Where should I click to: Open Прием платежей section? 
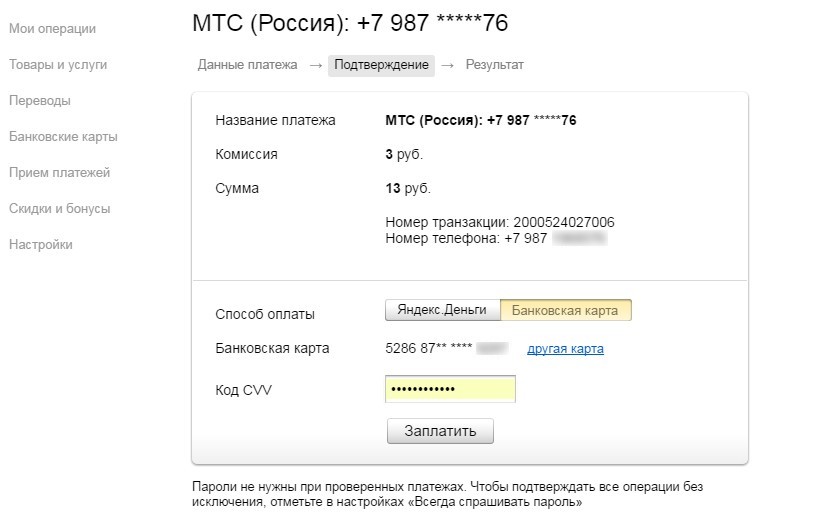click(x=59, y=173)
